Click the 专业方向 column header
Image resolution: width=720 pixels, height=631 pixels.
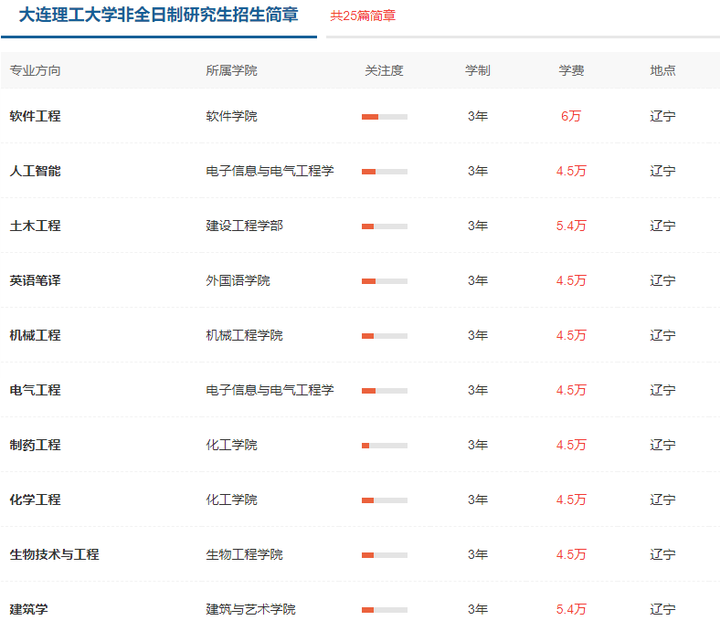pos(35,71)
